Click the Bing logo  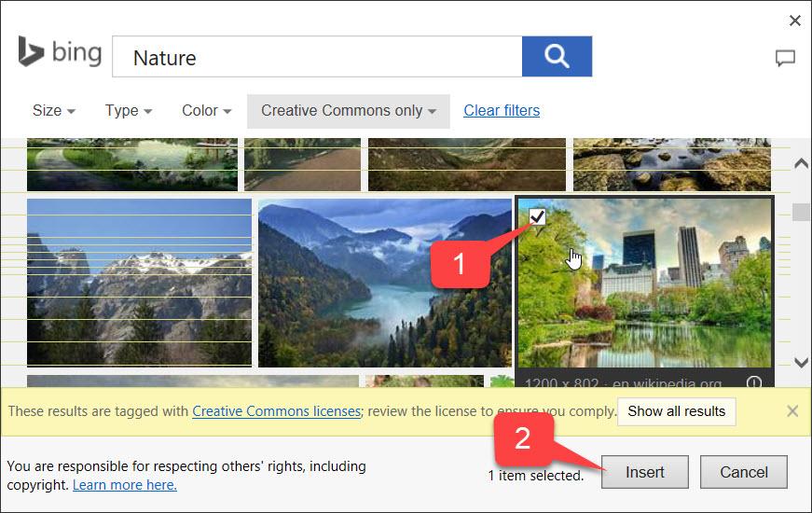click(x=60, y=52)
